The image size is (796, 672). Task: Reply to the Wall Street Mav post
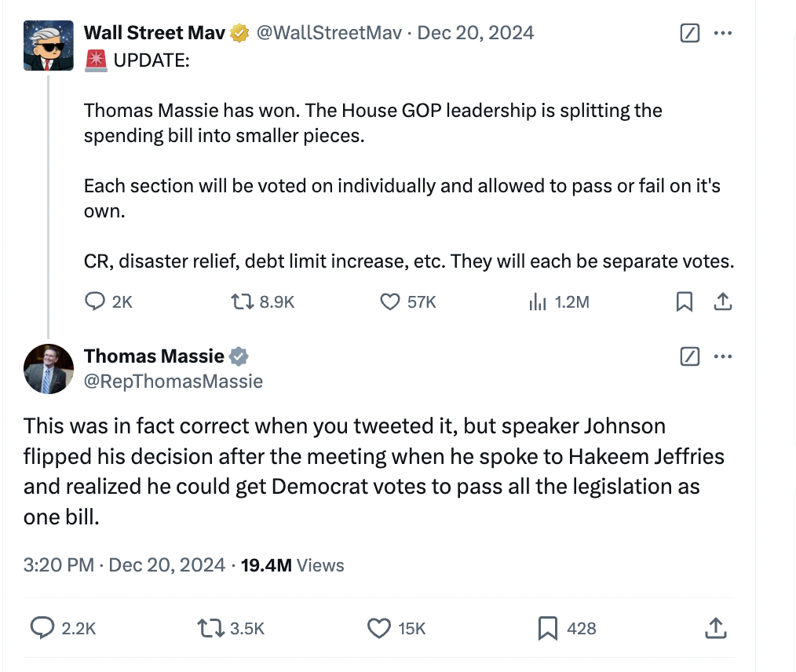(96, 301)
